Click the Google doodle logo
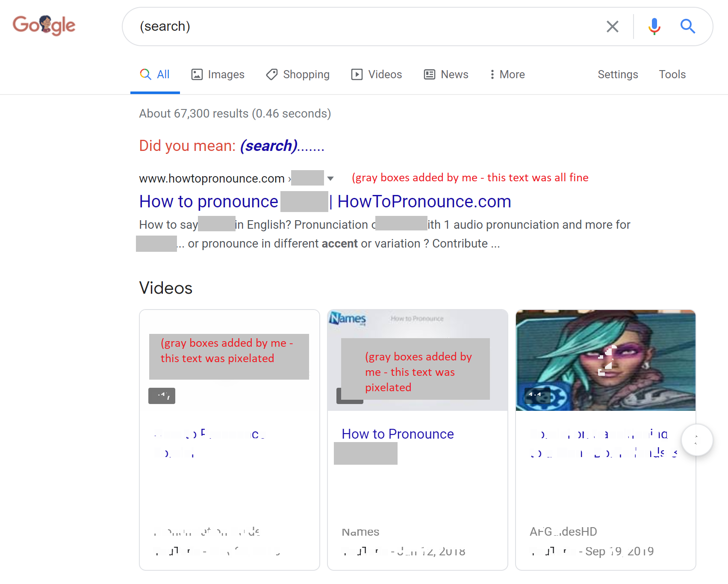Screen dimensions: 728x584 pos(43,25)
